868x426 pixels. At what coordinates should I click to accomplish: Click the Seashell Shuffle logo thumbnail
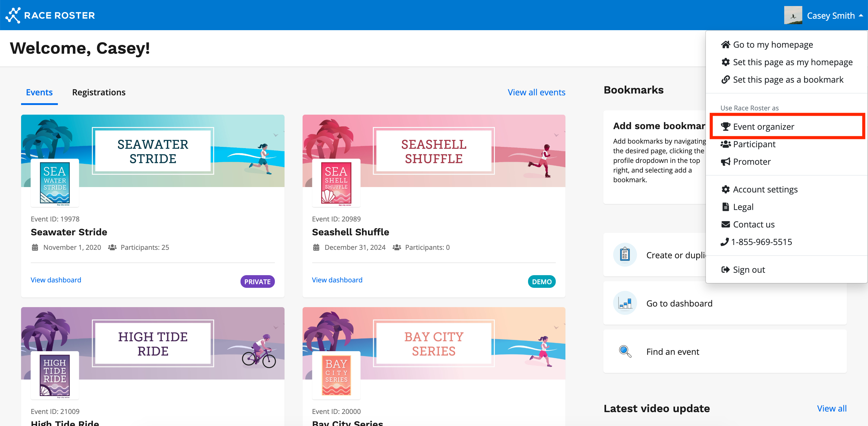click(x=336, y=183)
